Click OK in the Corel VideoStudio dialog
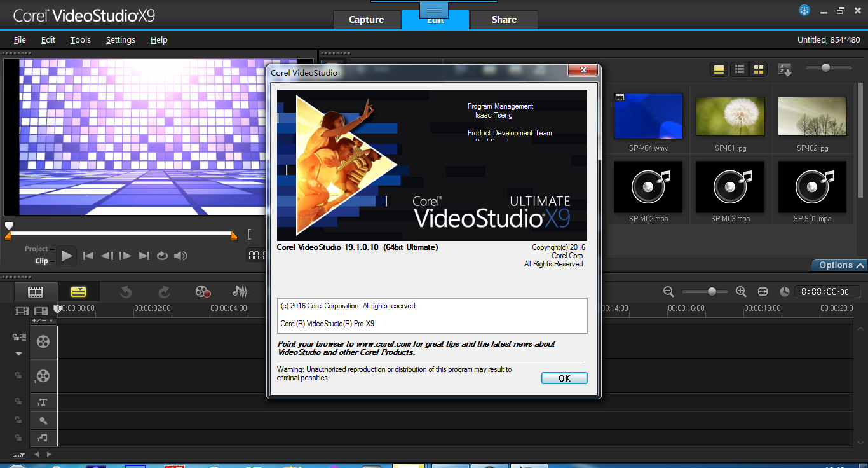This screenshot has height=468, width=868. (x=564, y=378)
